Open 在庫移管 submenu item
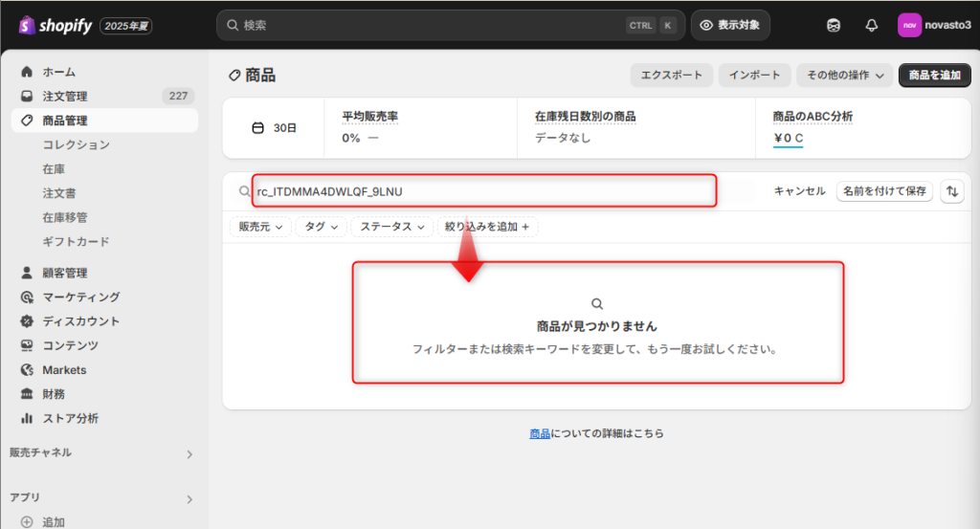 tap(65, 217)
